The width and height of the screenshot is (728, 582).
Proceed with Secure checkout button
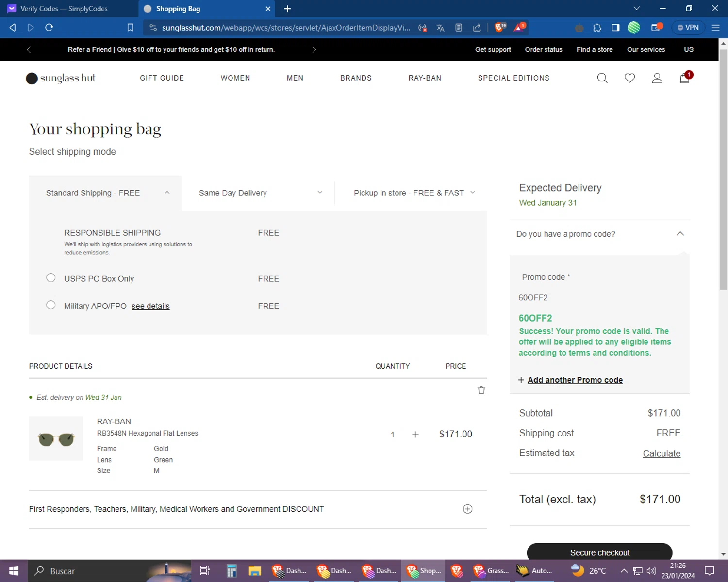[x=600, y=552]
